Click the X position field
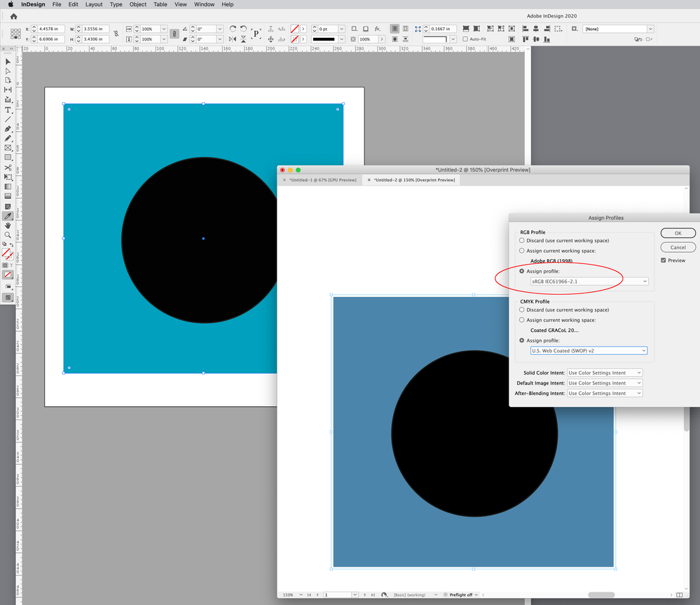 pos(51,29)
